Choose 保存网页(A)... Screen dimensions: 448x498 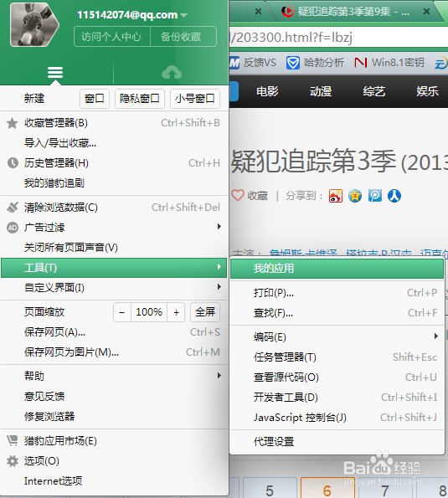coord(114,332)
